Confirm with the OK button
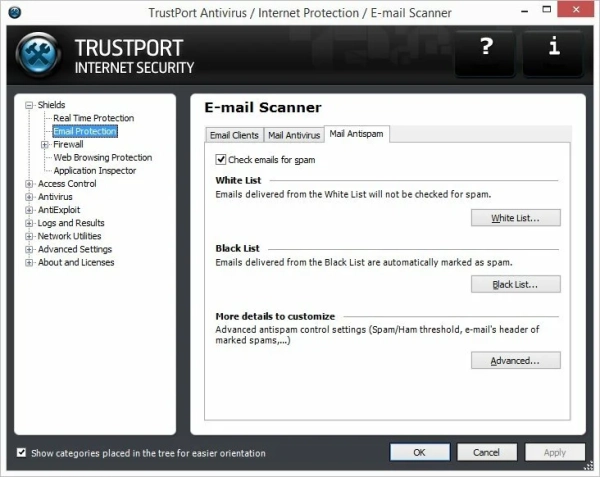This screenshot has height=477, width=600. pos(420,453)
